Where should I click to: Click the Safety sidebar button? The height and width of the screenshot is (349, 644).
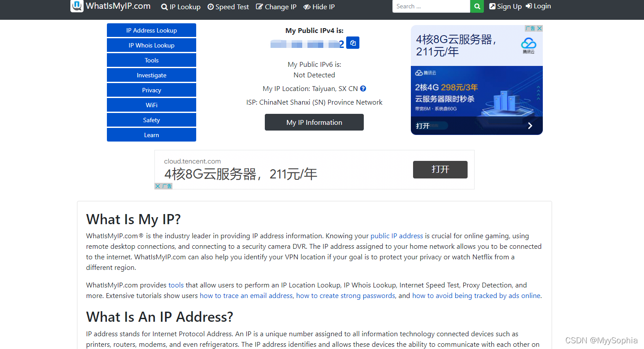pos(151,120)
